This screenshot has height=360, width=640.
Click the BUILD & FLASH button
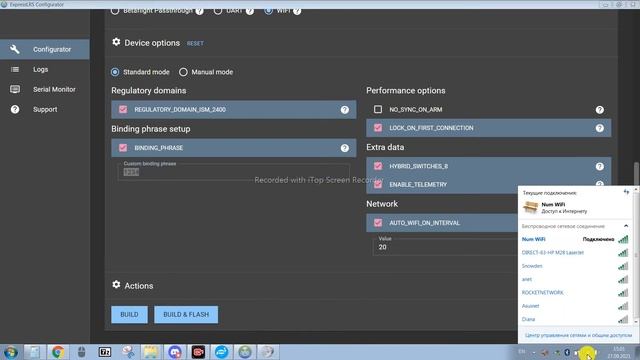tap(186, 315)
